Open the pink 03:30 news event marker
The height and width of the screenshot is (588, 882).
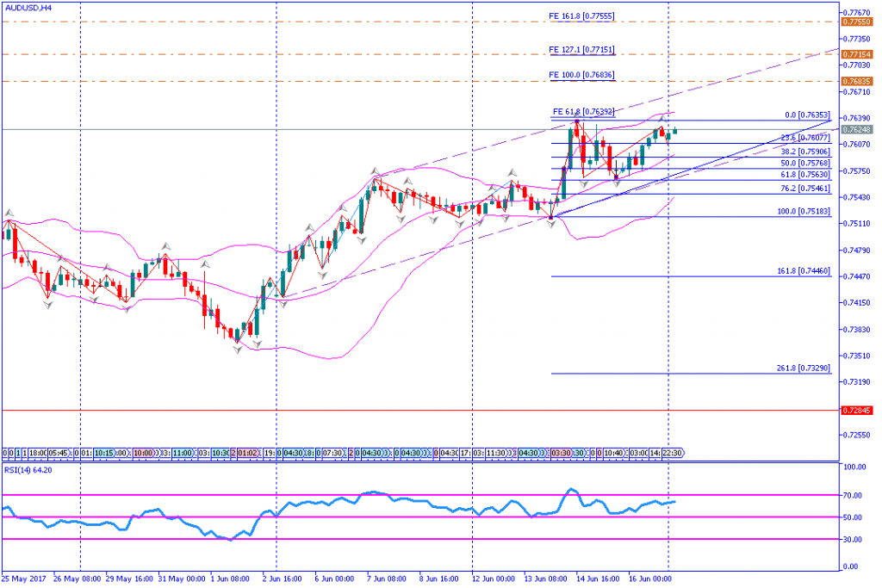(562, 453)
